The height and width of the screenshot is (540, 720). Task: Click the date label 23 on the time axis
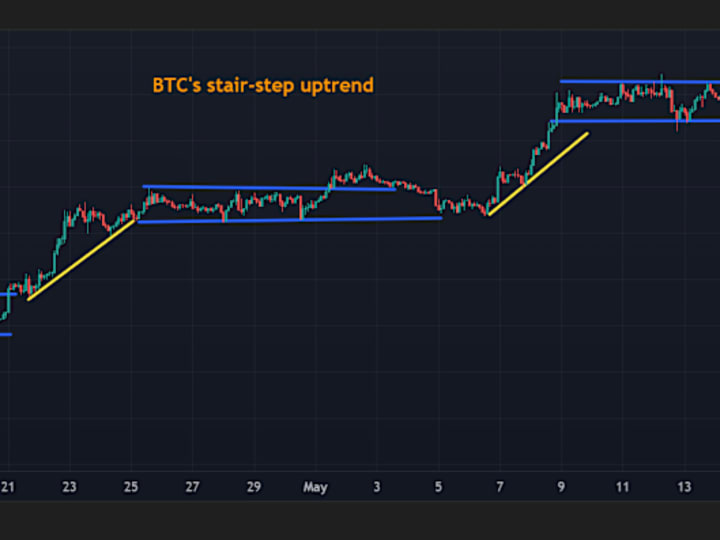click(x=69, y=487)
